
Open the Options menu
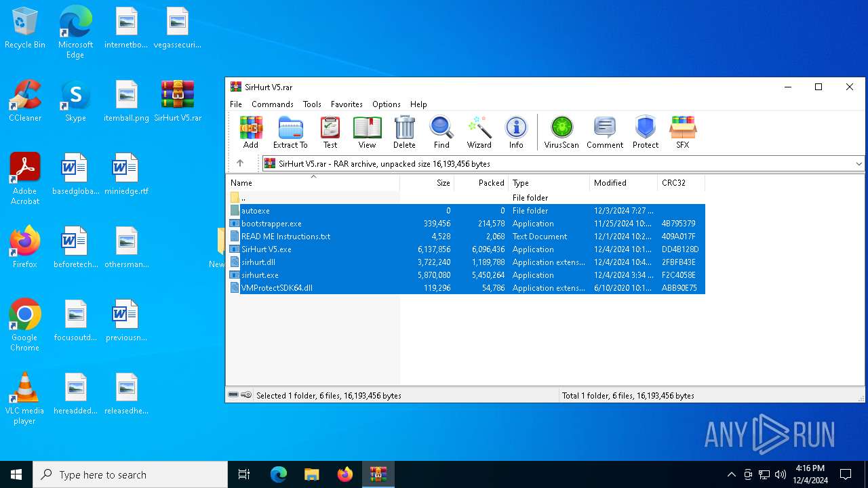387,104
